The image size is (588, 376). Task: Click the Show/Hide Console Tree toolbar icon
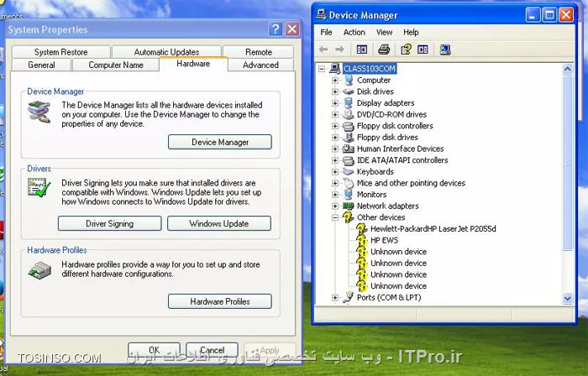pos(362,50)
